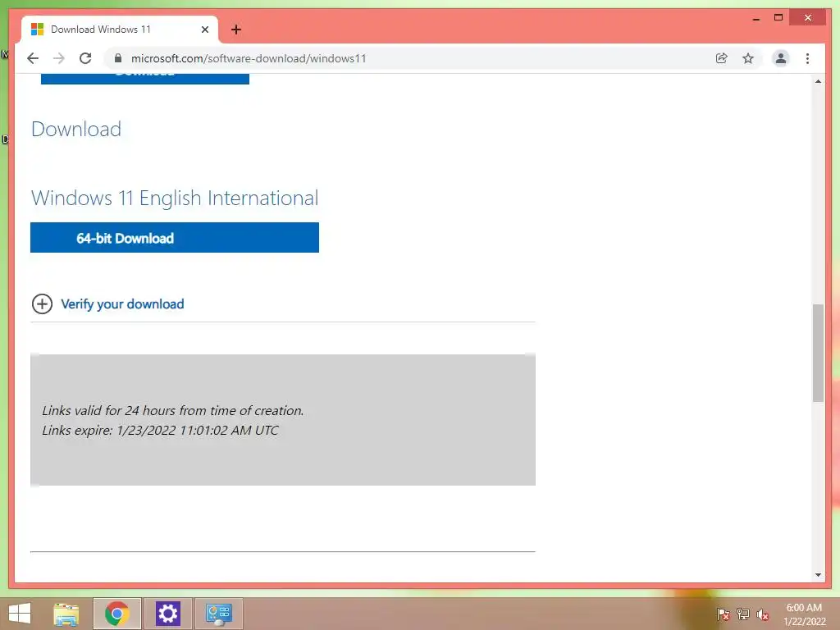Click the Chrome icon in the taskbar
The height and width of the screenshot is (630, 840).
tap(116, 614)
